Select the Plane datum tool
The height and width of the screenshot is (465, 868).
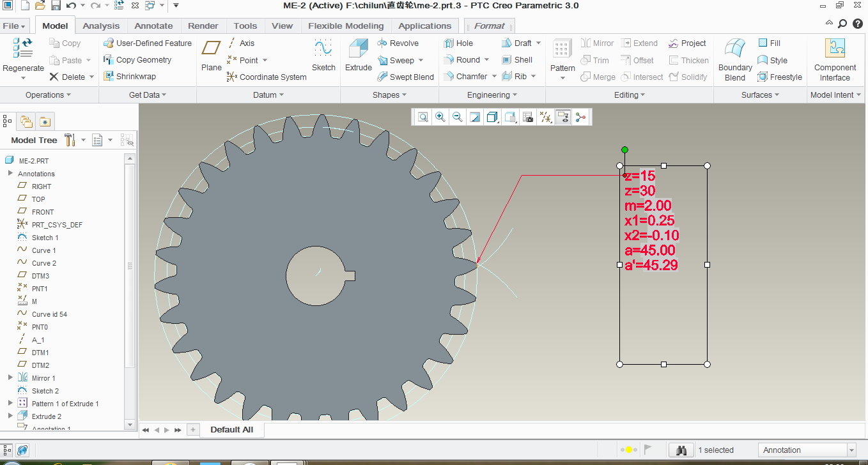coord(211,55)
